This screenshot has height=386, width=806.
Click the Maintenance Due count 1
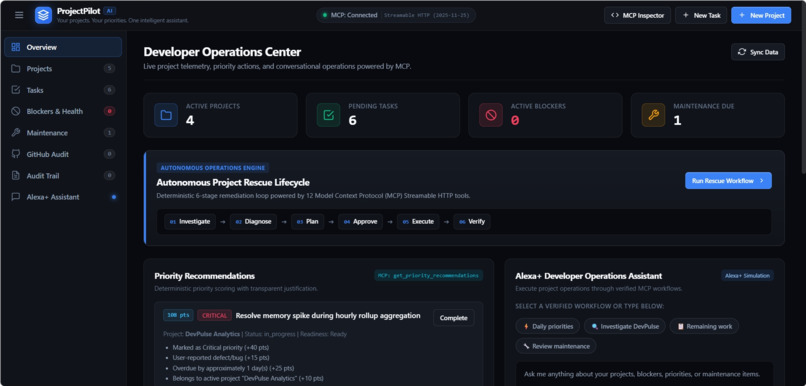(677, 121)
